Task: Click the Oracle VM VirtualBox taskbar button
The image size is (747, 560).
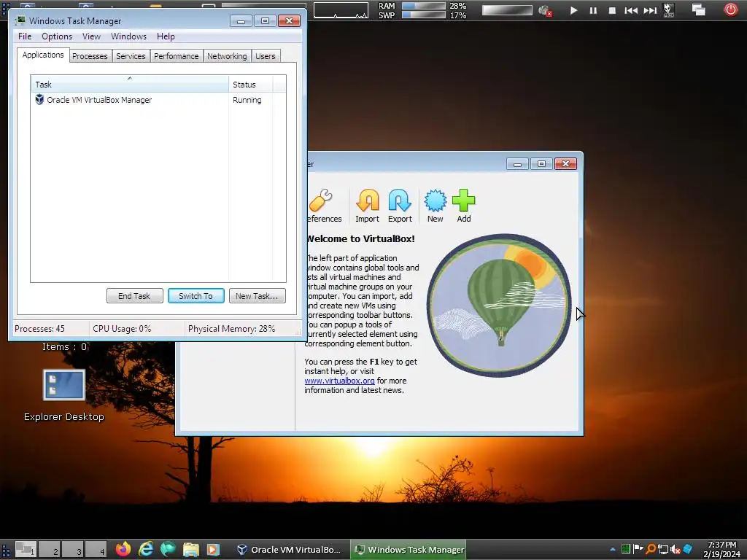Action: pyautogui.click(x=290, y=549)
